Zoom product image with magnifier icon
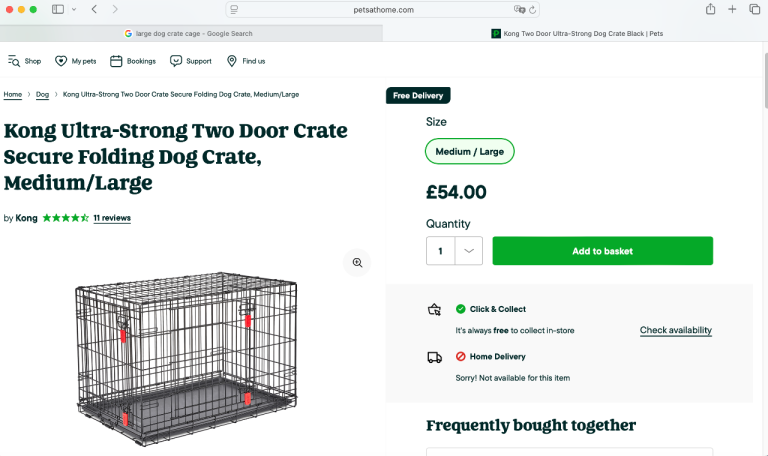Viewport: 768px width, 456px height. (x=356, y=263)
